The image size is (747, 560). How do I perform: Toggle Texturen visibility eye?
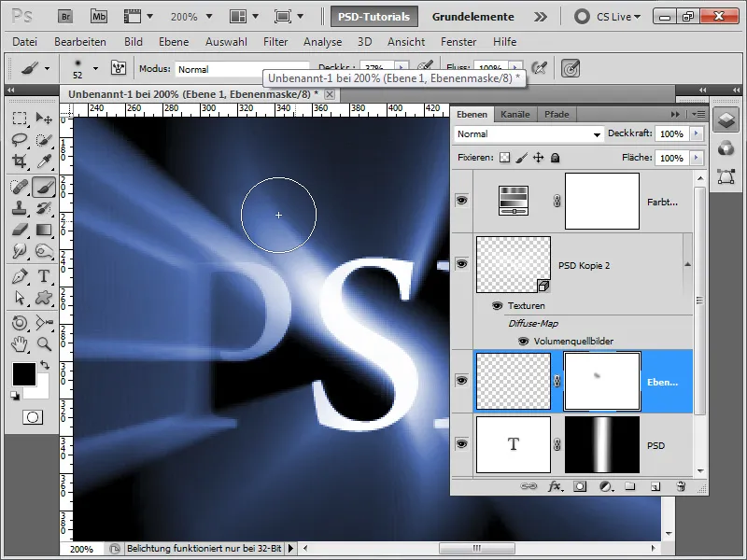point(497,306)
